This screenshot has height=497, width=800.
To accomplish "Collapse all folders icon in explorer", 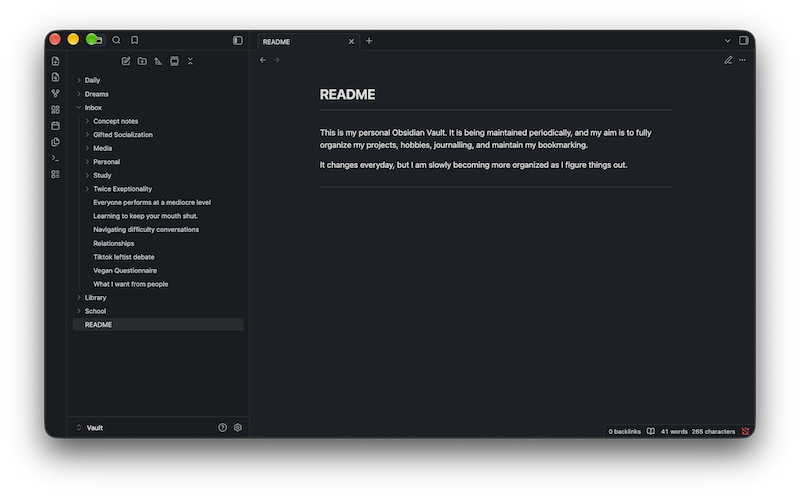I will tap(190, 61).
